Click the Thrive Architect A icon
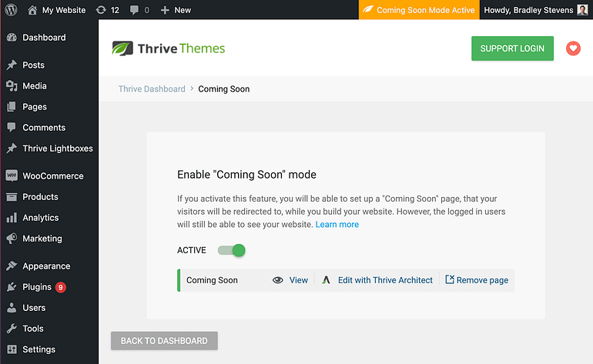This screenshot has height=364, width=593. 326,280
